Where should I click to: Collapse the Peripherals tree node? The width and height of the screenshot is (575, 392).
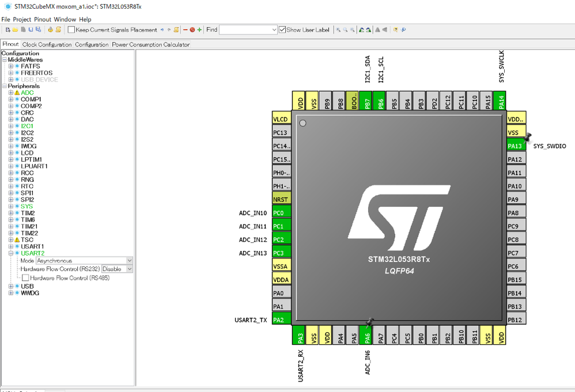click(5, 86)
